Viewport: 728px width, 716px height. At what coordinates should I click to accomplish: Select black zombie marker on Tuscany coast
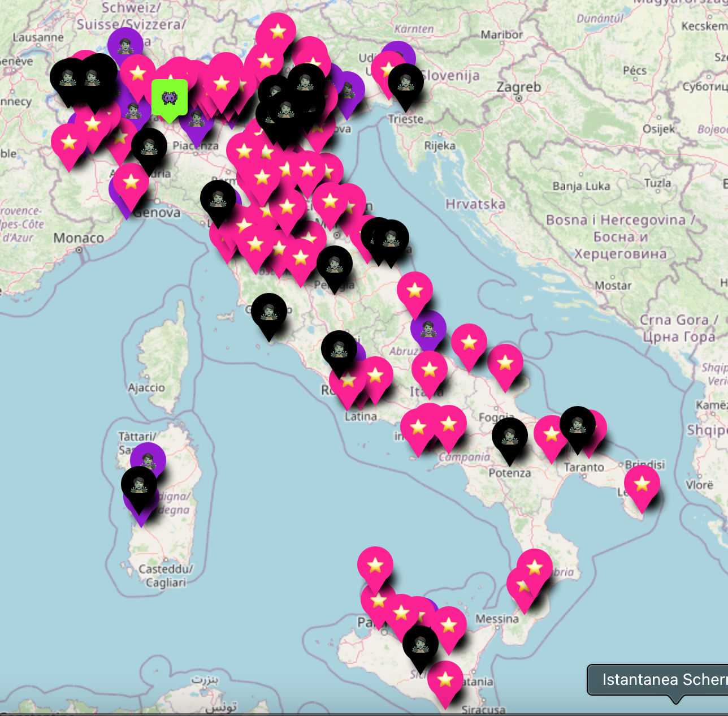[x=269, y=312]
